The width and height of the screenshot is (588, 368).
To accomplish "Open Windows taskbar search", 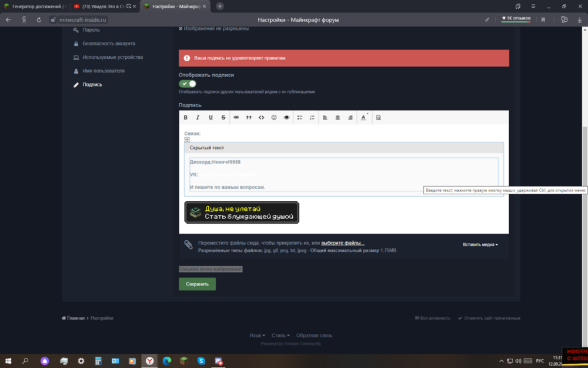I will [x=25, y=361].
